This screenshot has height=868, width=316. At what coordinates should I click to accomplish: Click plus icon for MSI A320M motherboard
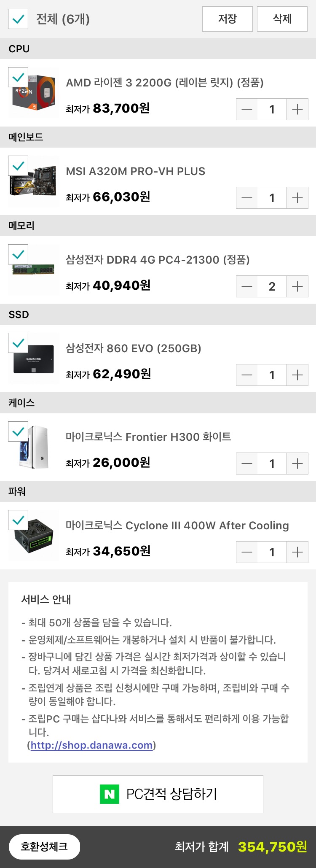[x=297, y=198]
